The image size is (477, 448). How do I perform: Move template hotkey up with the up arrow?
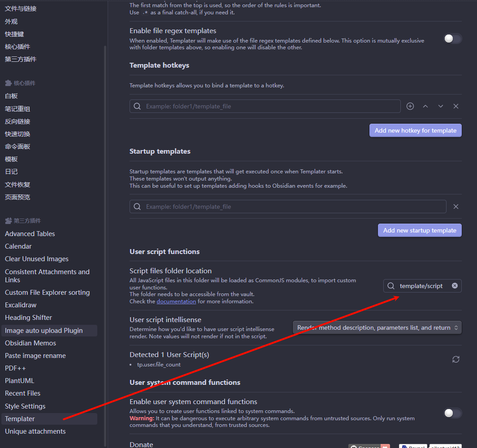point(425,106)
